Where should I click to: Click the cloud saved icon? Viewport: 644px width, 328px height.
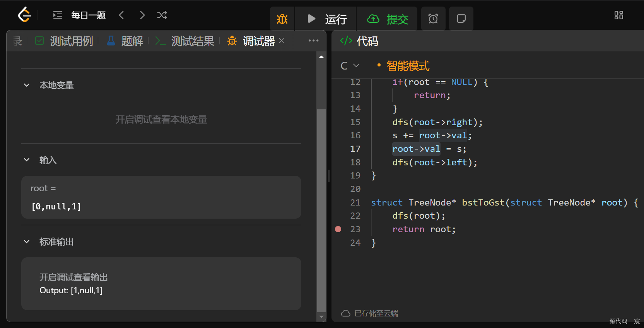point(345,313)
